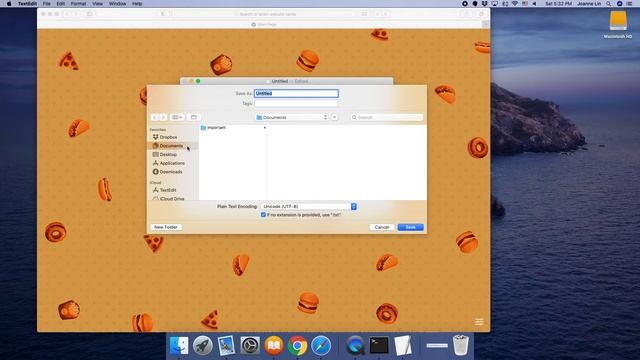Open the Plain Text Encoding dropdown
Screen dimensions: 640x360
tap(308, 207)
